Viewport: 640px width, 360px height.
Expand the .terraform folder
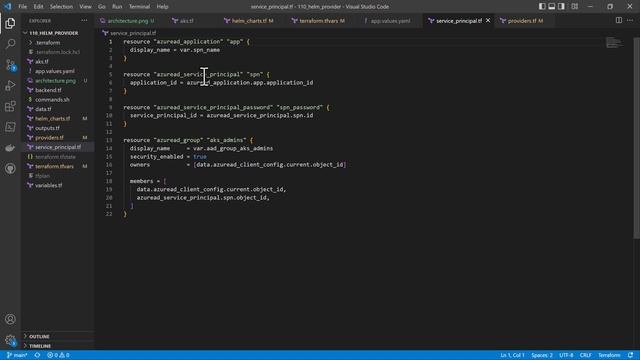(x=47, y=42)
